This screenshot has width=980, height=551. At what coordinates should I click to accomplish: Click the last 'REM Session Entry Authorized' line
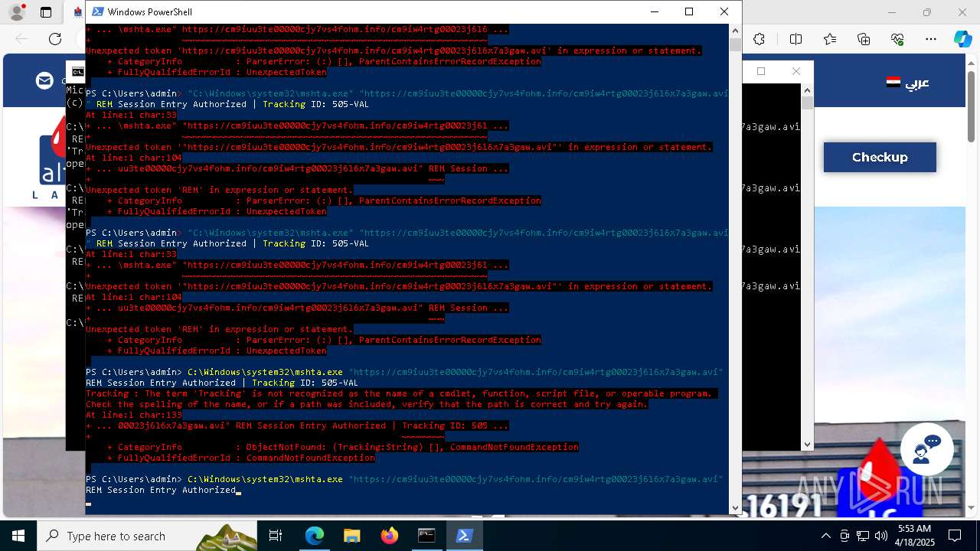(x=161, y=490)
